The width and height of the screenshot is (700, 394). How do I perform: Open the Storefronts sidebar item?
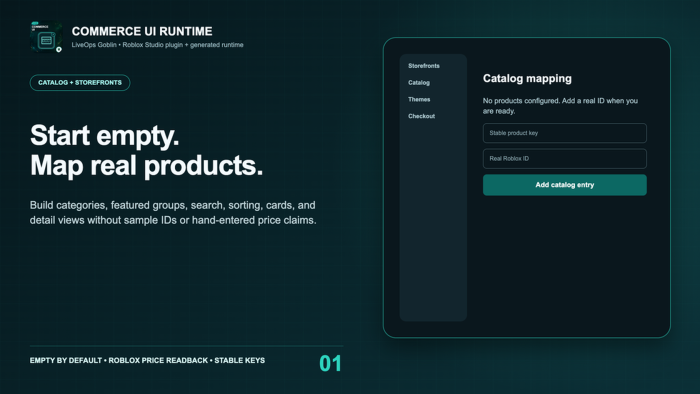coord(424,66)
